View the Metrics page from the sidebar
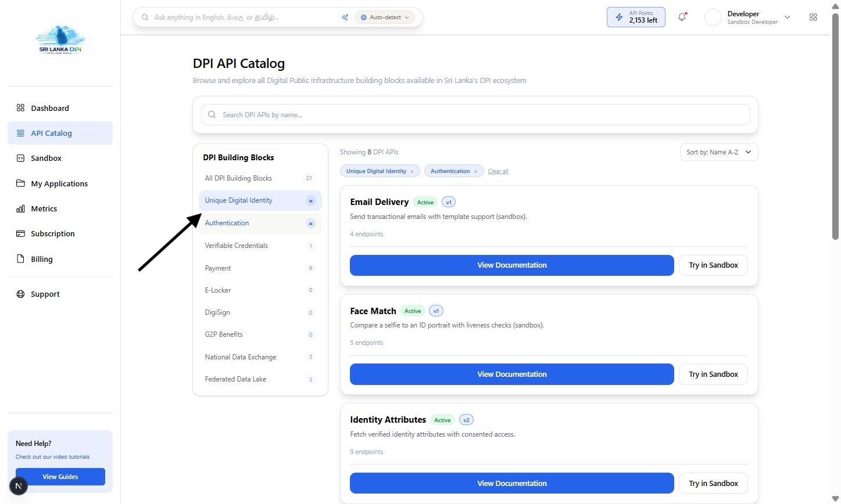The image size is (841, 504). pyautogui.click(x=60, y=208)
